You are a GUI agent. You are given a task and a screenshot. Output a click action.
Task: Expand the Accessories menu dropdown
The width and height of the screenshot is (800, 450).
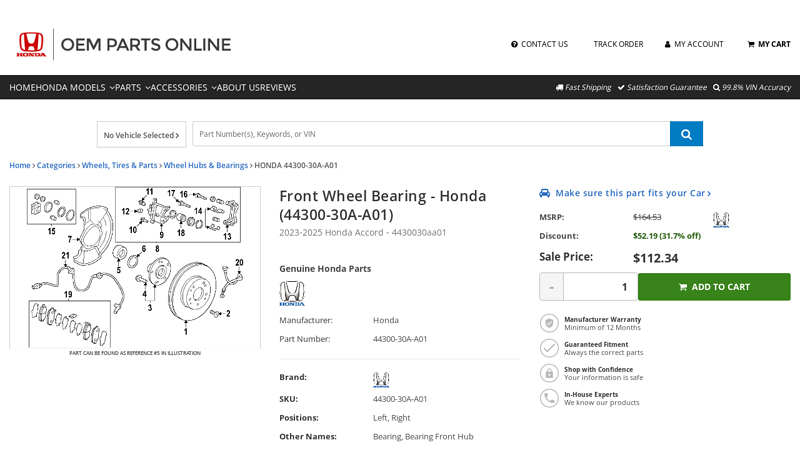[183, 87]
